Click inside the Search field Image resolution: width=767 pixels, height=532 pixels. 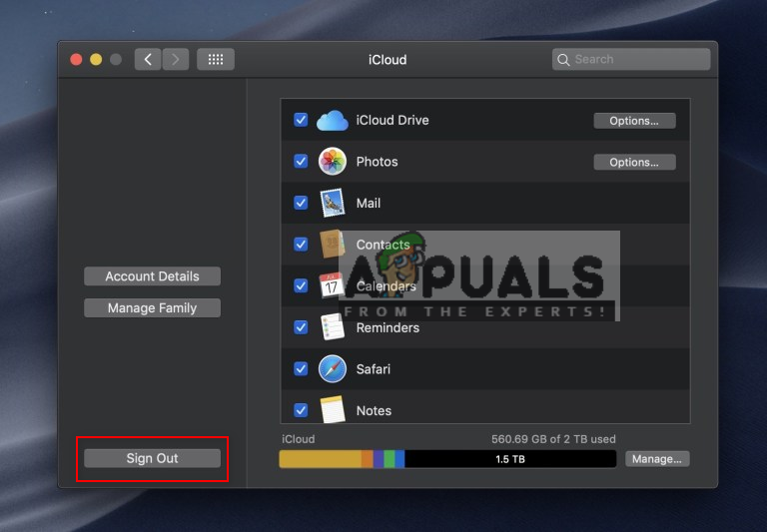(x=631, y=60)
